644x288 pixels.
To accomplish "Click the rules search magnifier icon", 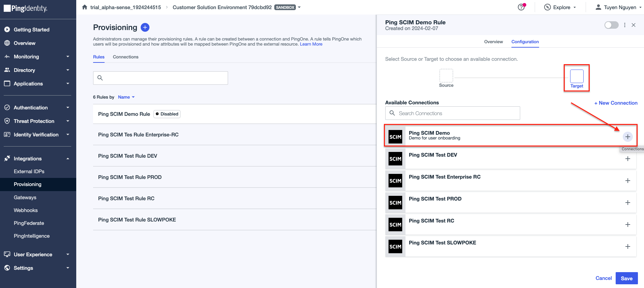I will pos(100,78).
